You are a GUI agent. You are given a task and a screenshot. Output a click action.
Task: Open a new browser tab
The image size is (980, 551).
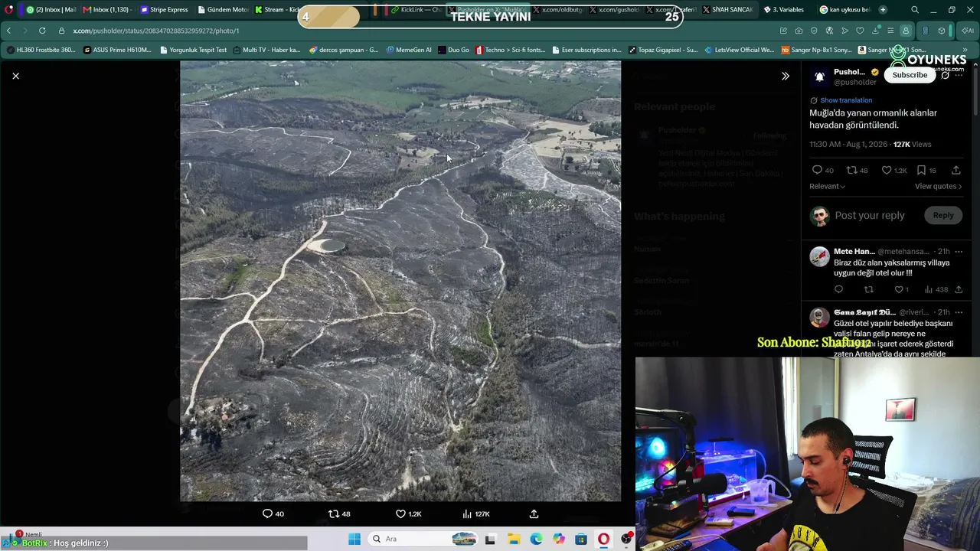(x=883, y=10)
